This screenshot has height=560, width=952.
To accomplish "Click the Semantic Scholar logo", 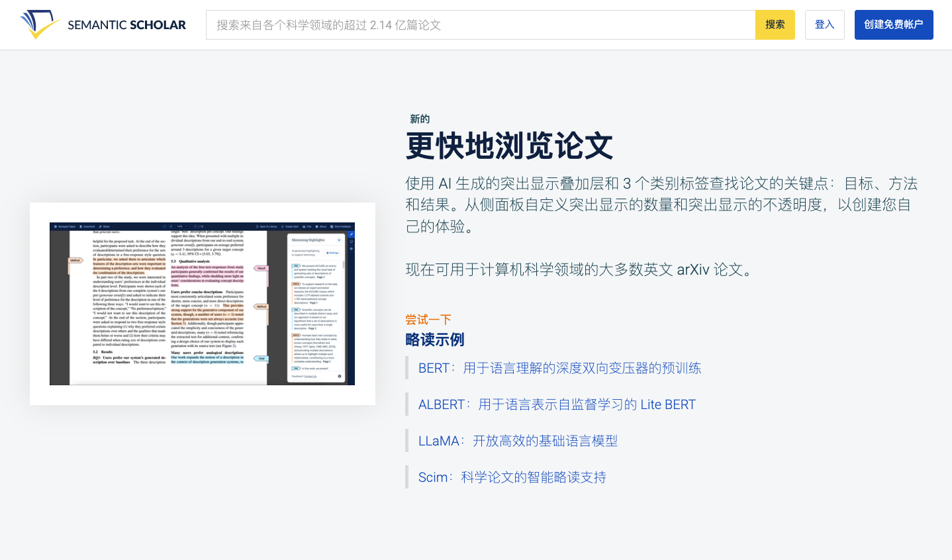I will click(103, 24).
